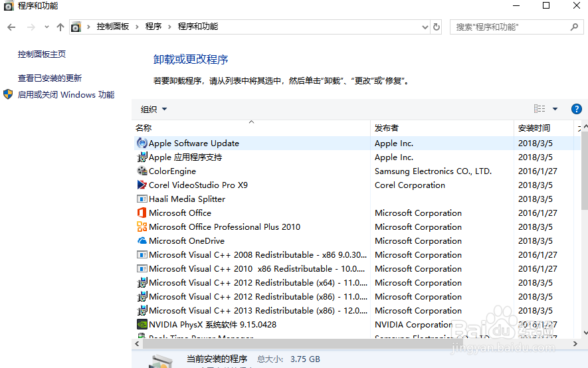Click the change view layout icon
This screenshot has width=588, height=368.
tap(539, 109)
